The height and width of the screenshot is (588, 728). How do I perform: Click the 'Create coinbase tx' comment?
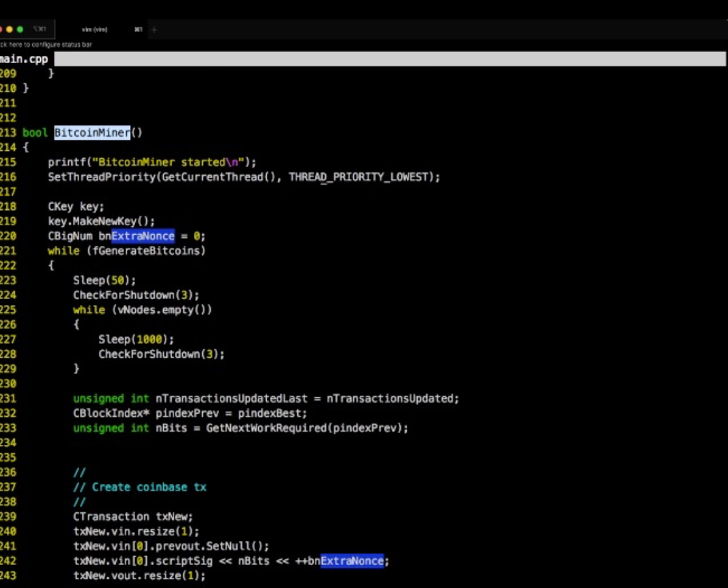pos(141,487)
